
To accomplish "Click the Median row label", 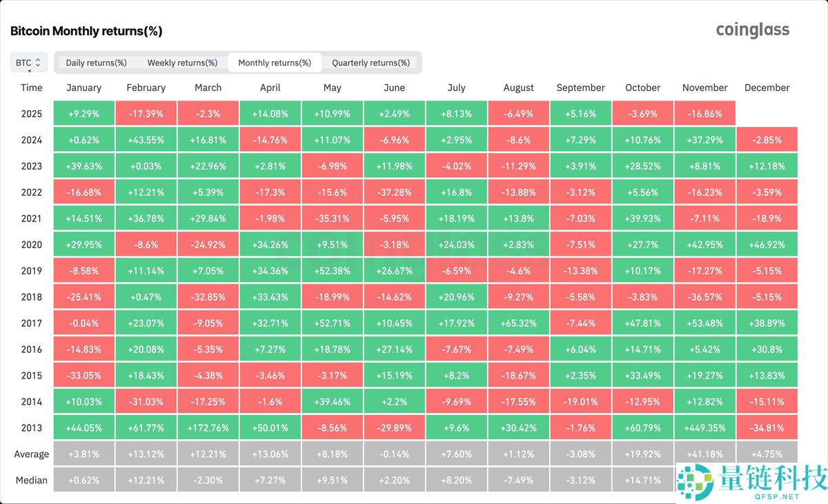I will point(31,480).
